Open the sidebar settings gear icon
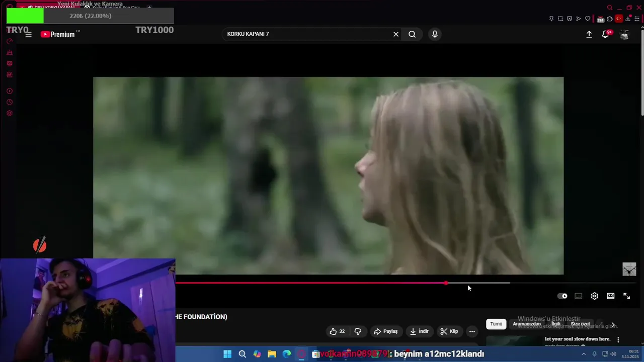 10,113
